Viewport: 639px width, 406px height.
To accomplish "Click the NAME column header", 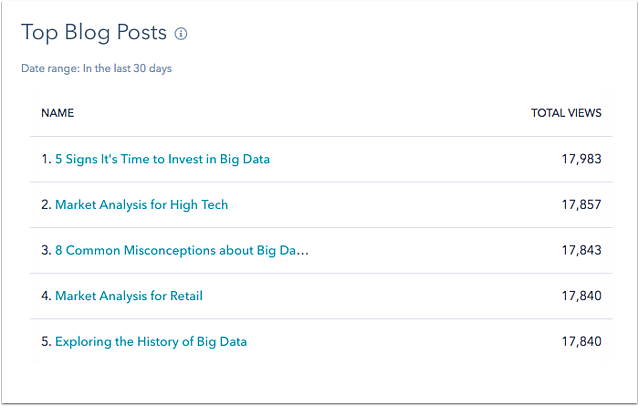I will pyautogui.click(x=57, y=113).
